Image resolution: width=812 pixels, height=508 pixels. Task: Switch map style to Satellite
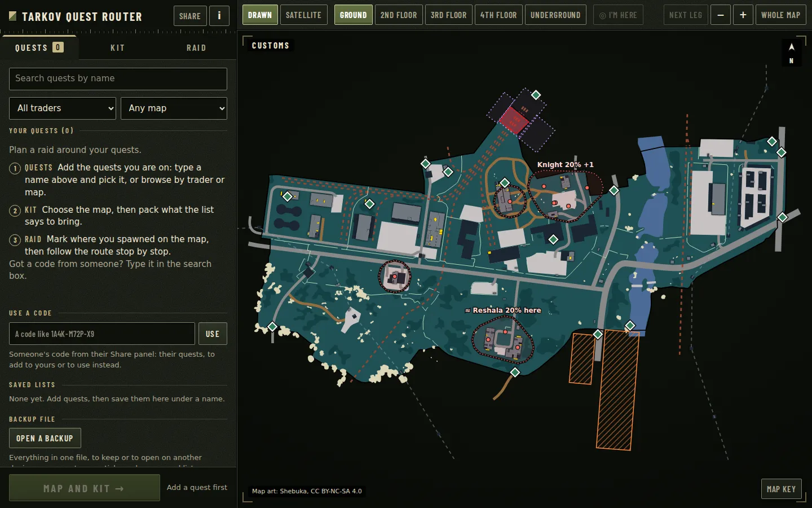[x=303, y=15]
